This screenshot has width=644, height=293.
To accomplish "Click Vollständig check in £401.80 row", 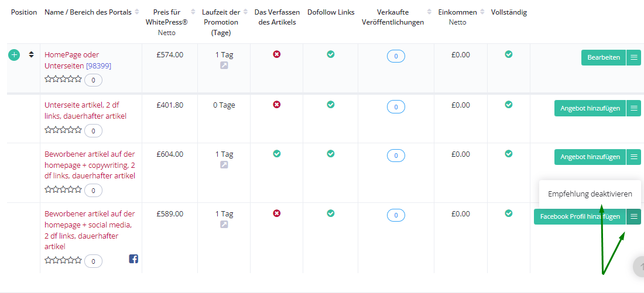I will (x=508, y=105).
